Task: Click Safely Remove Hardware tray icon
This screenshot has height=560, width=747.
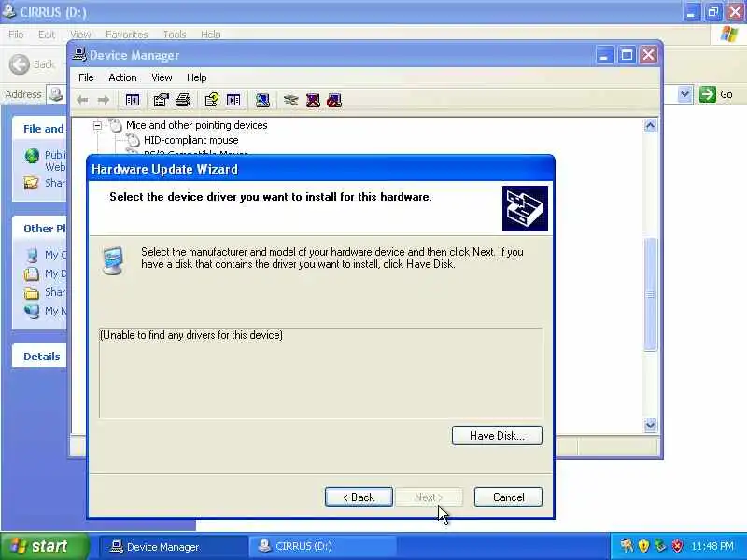Action: click(x=660, y=545)
